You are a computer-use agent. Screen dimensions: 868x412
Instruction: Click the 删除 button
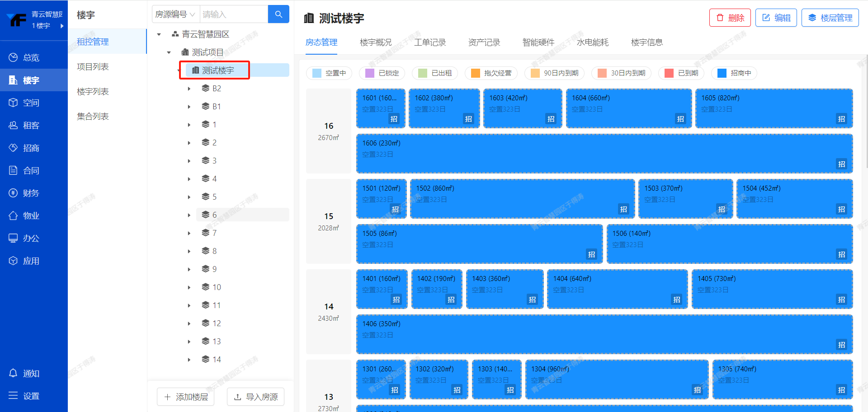coord(730,18)
